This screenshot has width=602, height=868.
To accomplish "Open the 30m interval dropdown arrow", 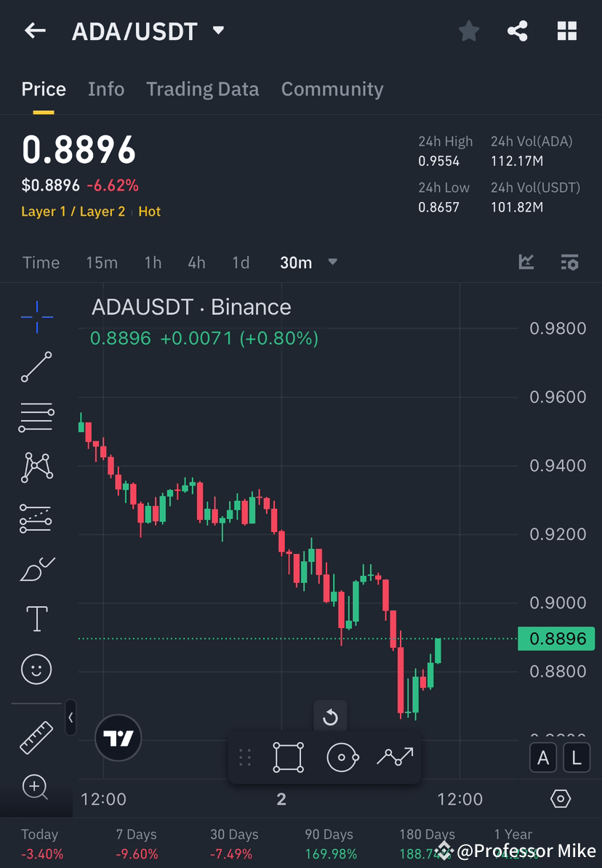I will click(332, 262).
